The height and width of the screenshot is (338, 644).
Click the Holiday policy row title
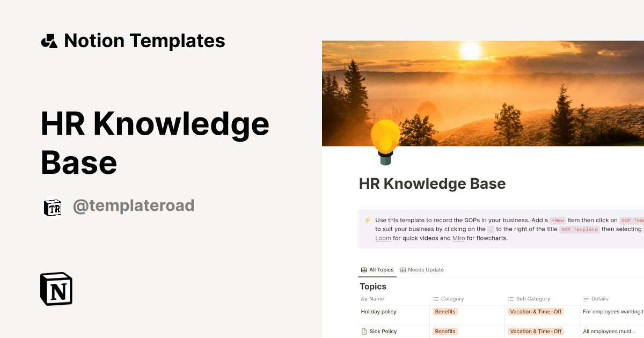pyautogui.click(x=378, y=312)
